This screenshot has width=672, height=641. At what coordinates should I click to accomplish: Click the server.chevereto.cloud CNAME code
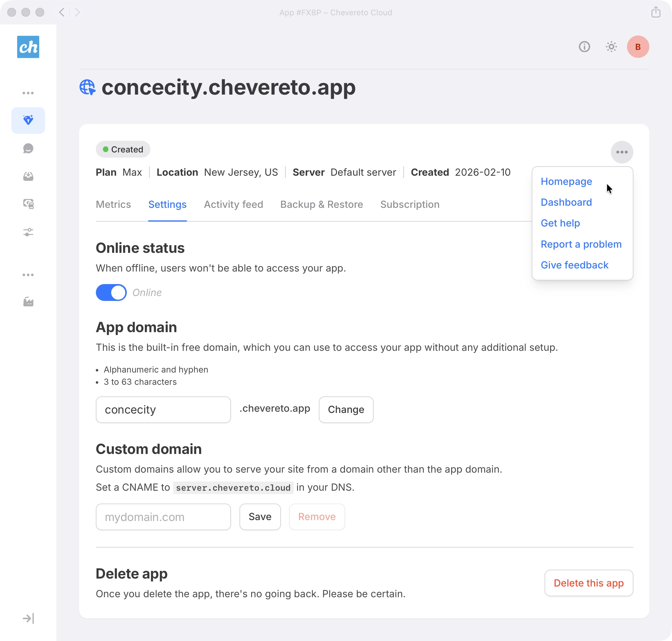pos(233,488)
